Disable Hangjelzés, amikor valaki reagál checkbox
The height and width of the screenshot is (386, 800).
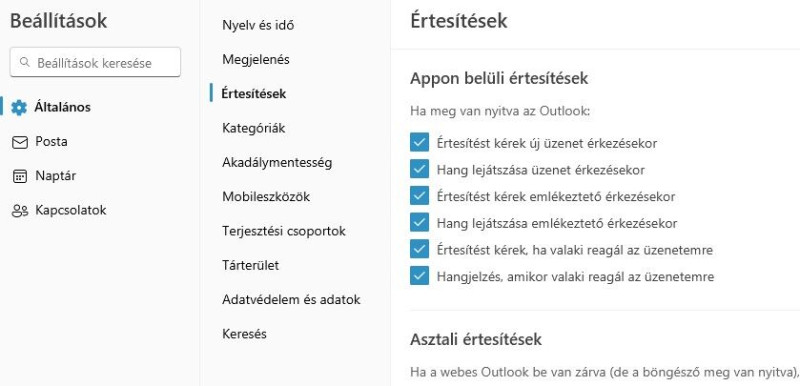419,276
